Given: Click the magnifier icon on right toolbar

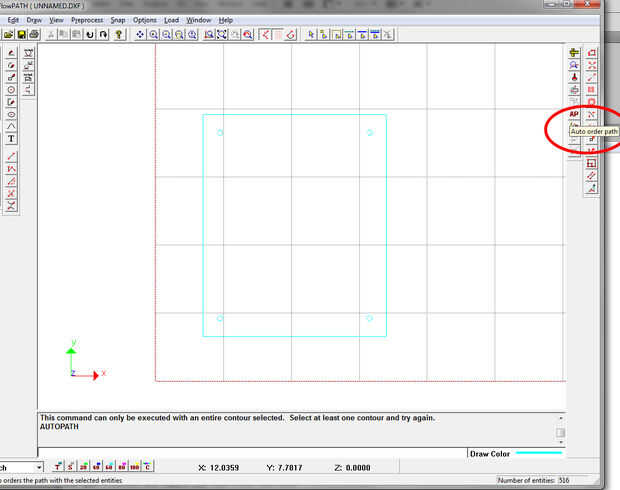Looking at the screenshot, I should coord(574,65).
